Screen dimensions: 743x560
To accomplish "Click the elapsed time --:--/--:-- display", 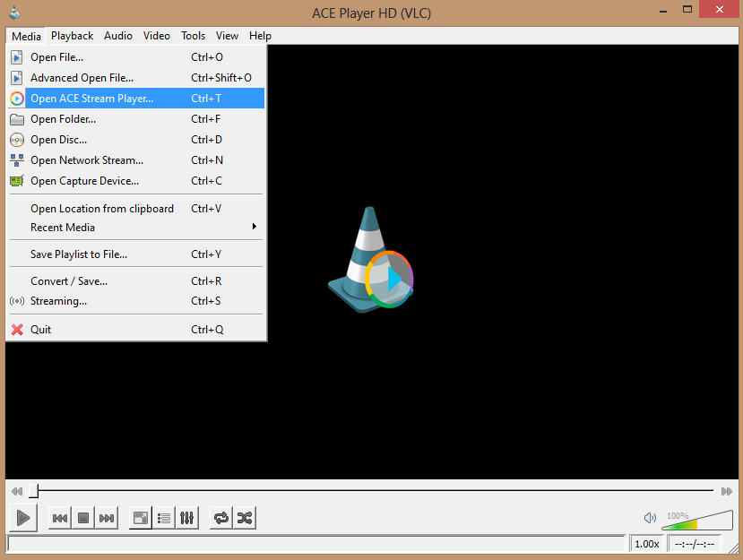I will pyautogui.click(x=695, y=544).
